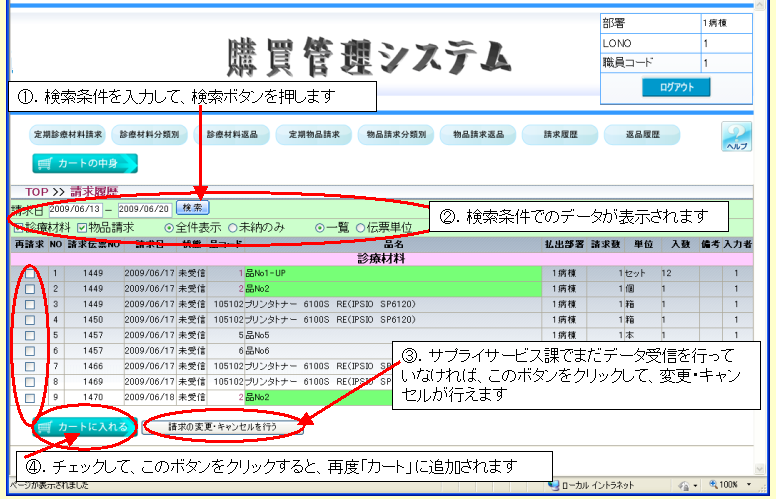Select the 一覧 radio button

[x=320, y=228]
